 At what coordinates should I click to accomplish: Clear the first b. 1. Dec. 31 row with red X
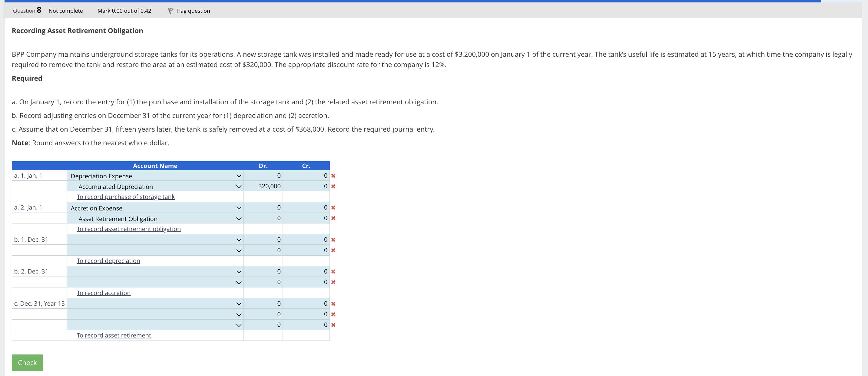click(333, 240)
